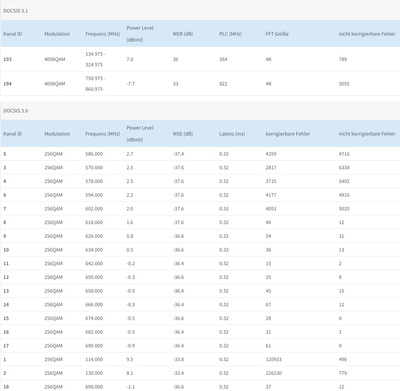Click the MSE (dB) column header

tap(183, 134)
